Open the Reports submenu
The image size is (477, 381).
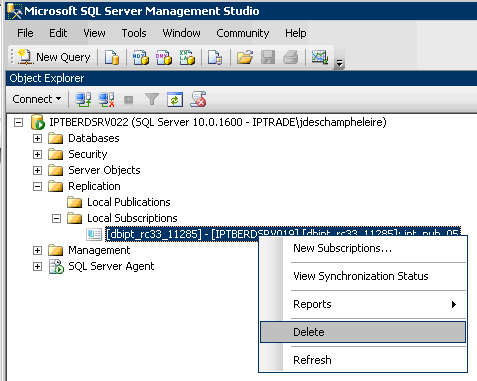(363, 304)
